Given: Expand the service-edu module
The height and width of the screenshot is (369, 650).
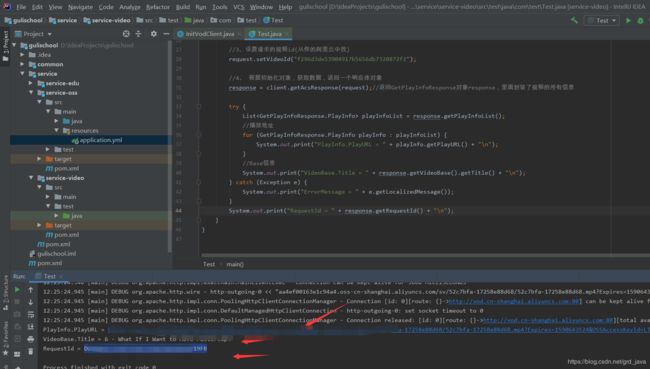Looking at the screenshot, I should [31, 83].
